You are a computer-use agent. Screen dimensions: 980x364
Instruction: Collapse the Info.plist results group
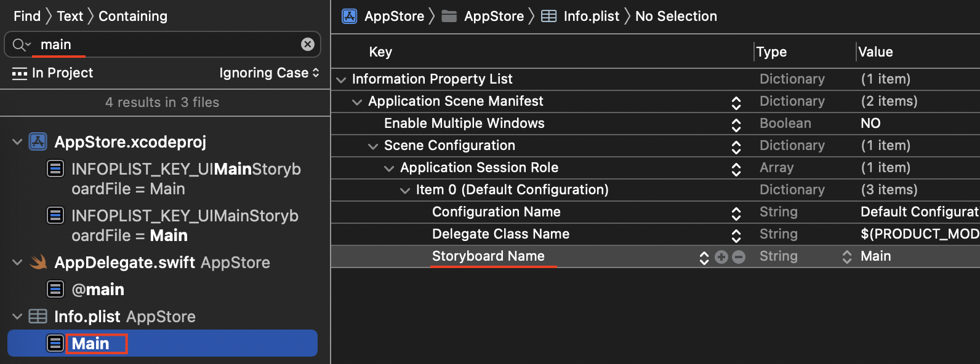(17, 317)
